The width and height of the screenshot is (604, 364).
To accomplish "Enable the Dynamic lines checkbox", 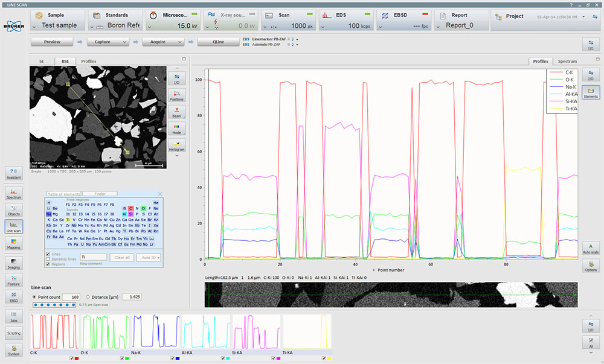I will click(x=48, y=259).
